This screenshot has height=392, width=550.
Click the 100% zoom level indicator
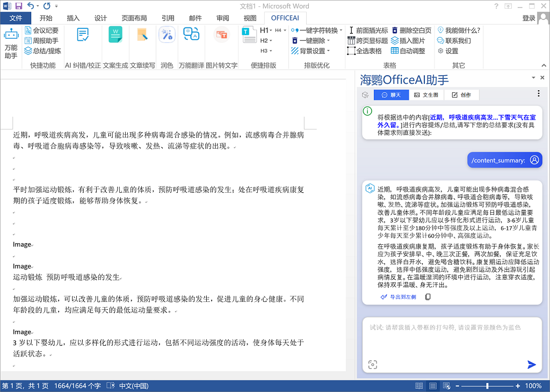tap(533, 386)
